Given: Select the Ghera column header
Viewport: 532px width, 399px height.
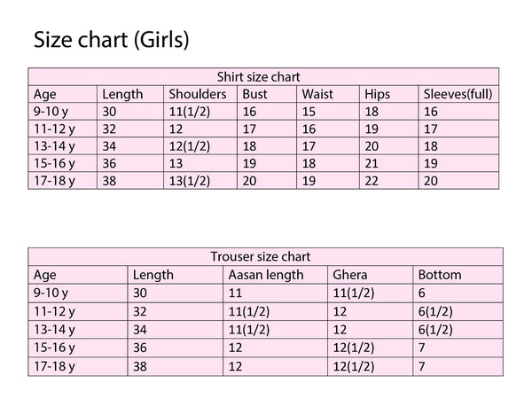Looking at the screenshot, I should pos(350,275).
